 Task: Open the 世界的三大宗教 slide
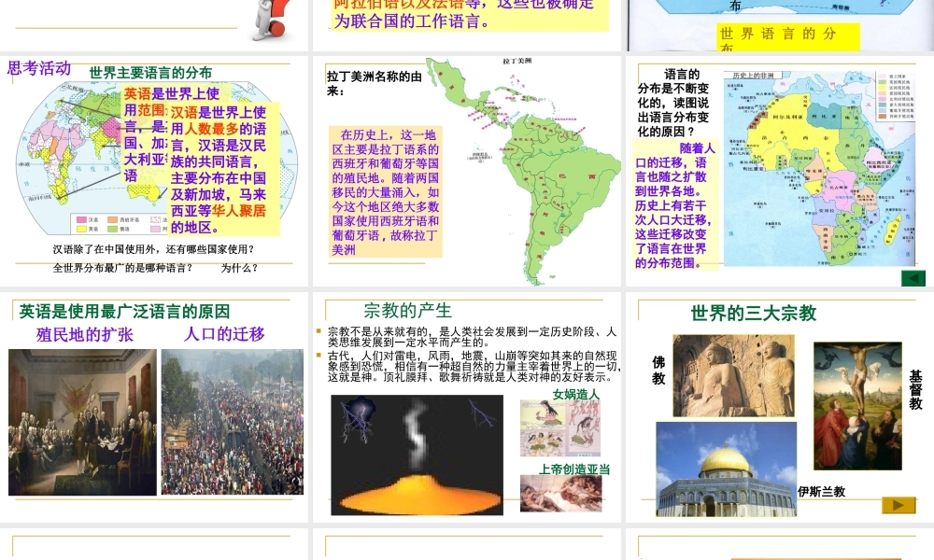click(780, 407)
